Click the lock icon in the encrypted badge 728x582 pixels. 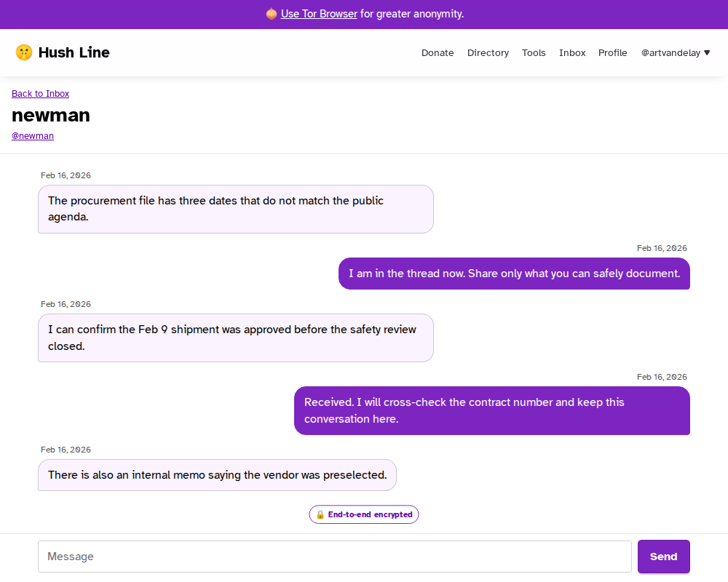320,514
